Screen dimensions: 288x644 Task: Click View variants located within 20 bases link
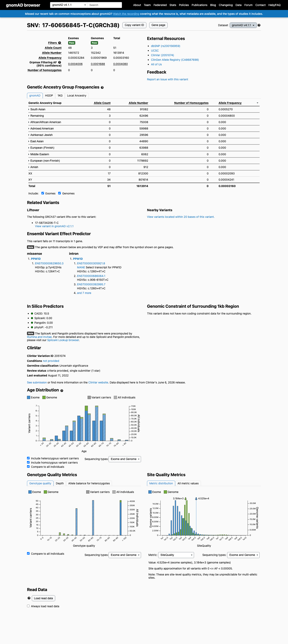click(181, 217)
